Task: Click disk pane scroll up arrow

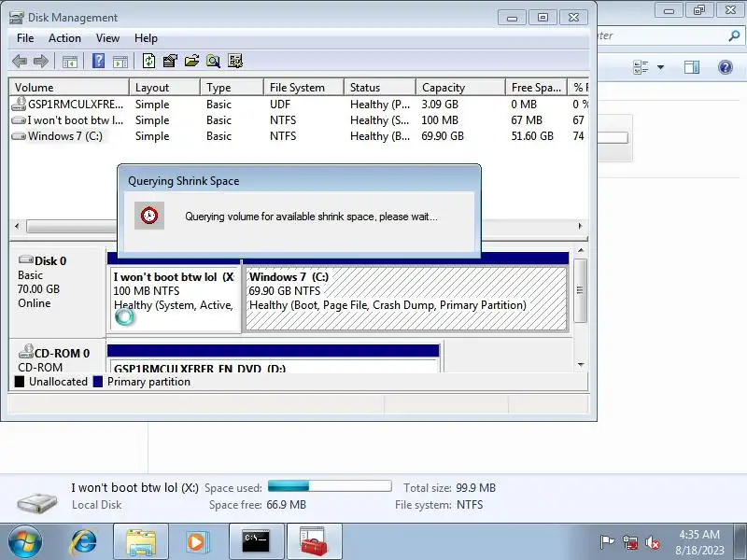Action: click(581, 251)
